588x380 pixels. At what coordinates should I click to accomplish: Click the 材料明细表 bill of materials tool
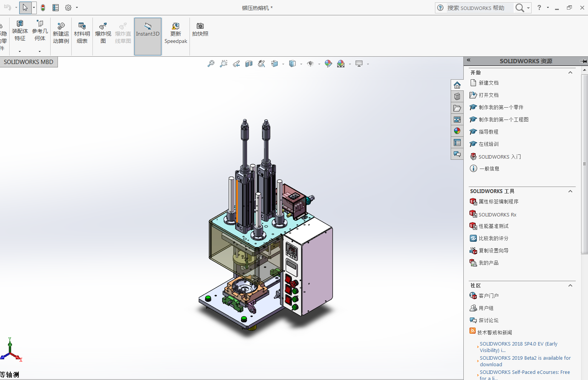(82, 34)
